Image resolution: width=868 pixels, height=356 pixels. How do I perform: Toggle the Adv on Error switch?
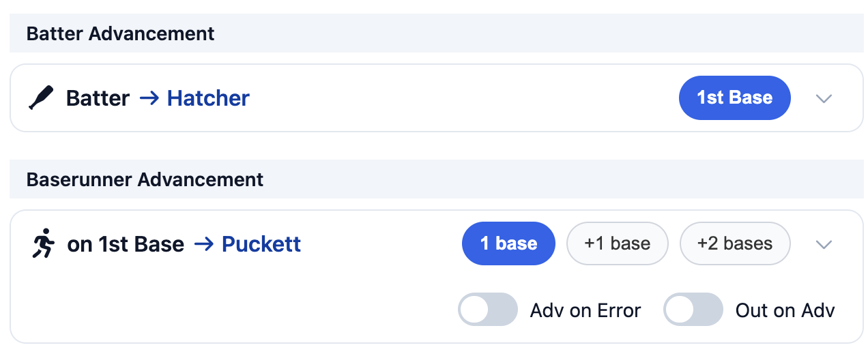click(488, 310)
